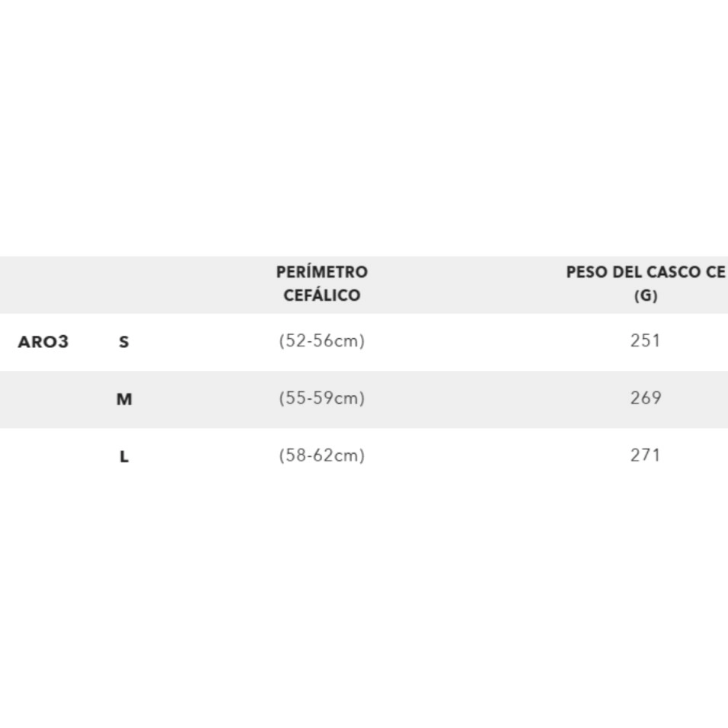The height and width of the screenshot is (728, 728).
Task: Click the (58-62cm) head measurement
Action: click(x=321, y=455)
